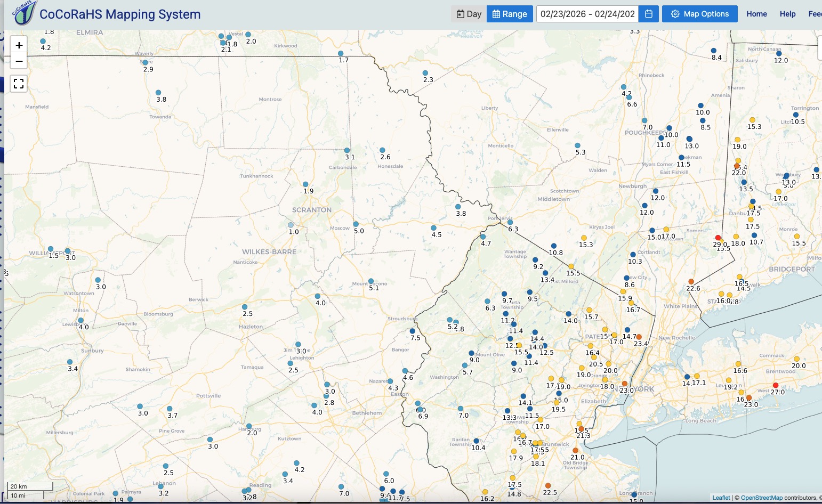Click the red 29.0 station marker
Image resolution: width=822 pixels, height=504 pixels.
pyautogui.click(x=718, y=238)
